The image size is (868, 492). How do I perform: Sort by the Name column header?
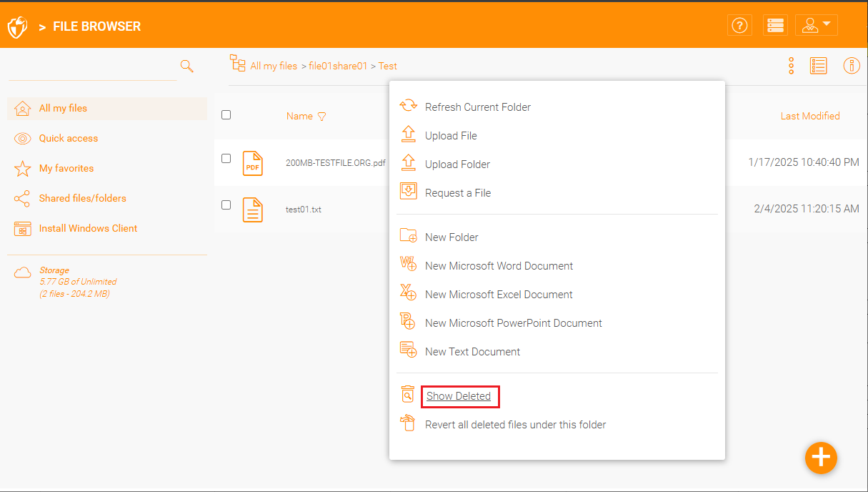click(299, 116)
